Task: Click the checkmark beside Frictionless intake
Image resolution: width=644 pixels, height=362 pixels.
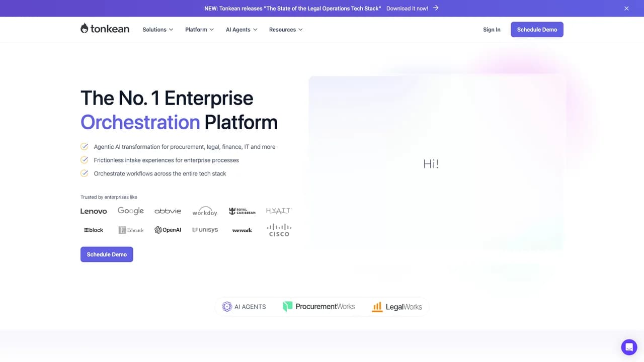Action: coord(85,160)
